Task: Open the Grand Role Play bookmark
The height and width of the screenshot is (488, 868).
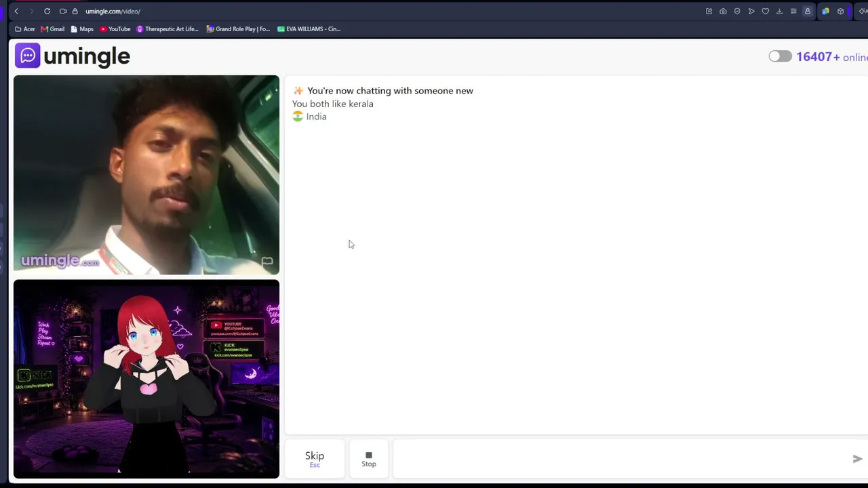Action: tap(238, 29)
